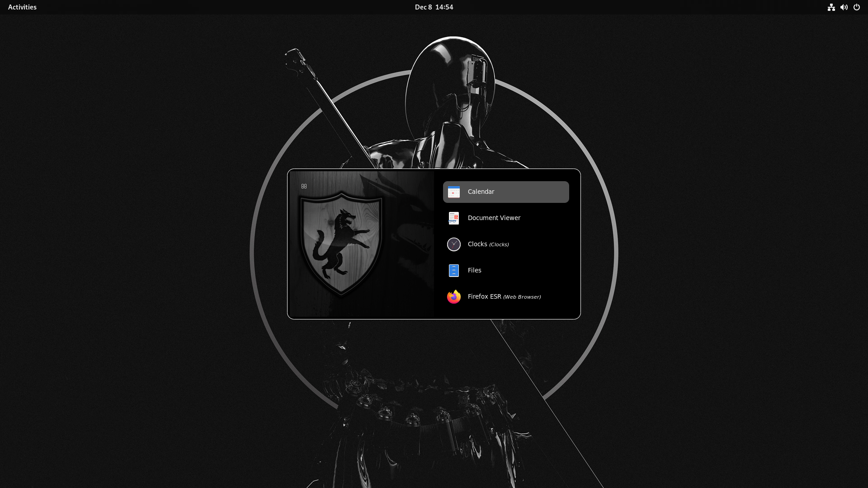Viewport: 868px width, 488px height.
Task: Click the Clocks app icon
Action: 453,244
